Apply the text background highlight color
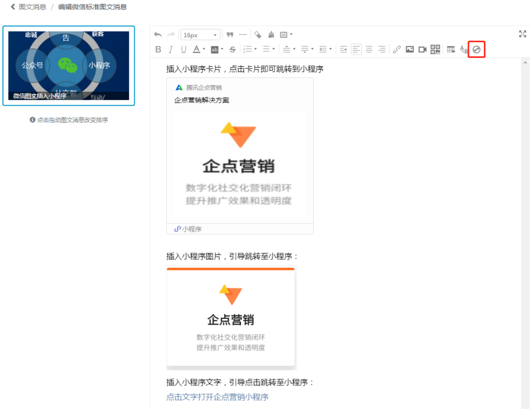 (214, 49)
